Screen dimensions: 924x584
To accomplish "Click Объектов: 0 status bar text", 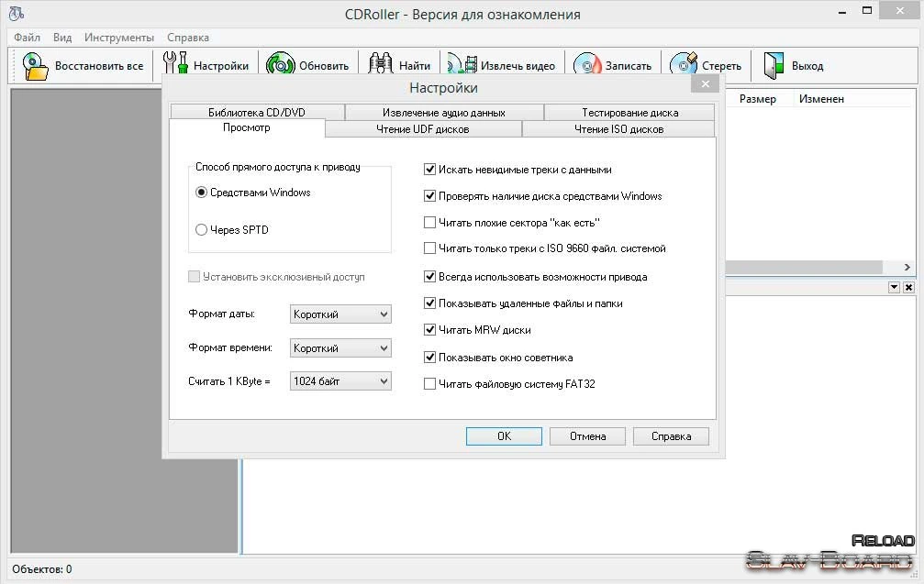I will (42, 569).
